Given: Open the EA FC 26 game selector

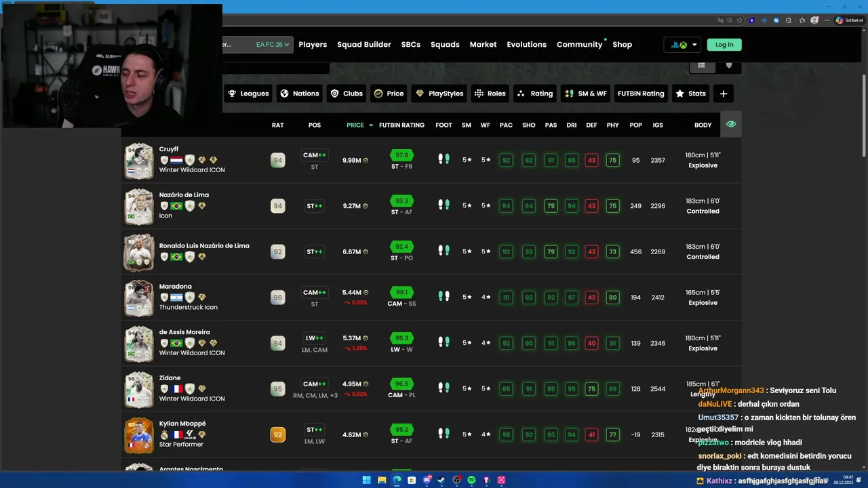Looking at the screenshot, I should (273, 45).
